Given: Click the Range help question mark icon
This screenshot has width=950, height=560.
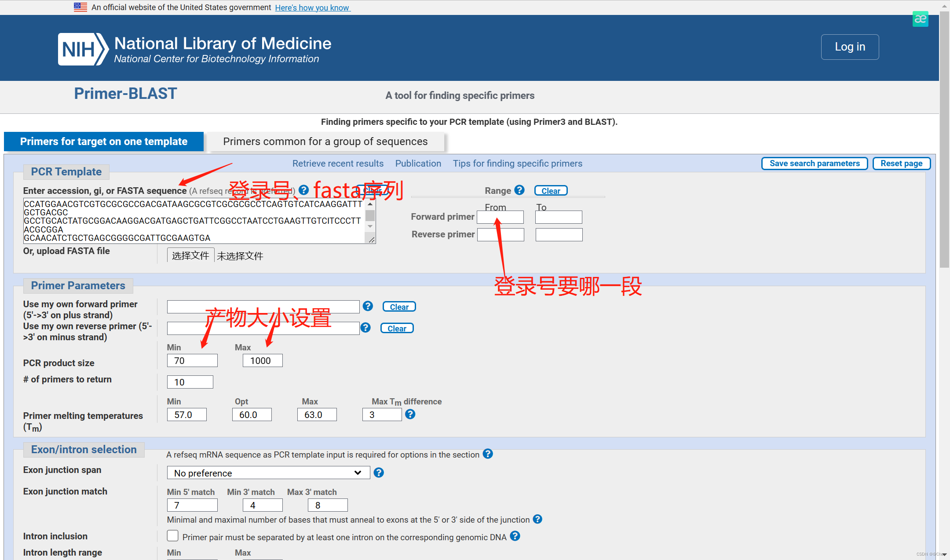Looking at the screenshot, I should 519,190.
